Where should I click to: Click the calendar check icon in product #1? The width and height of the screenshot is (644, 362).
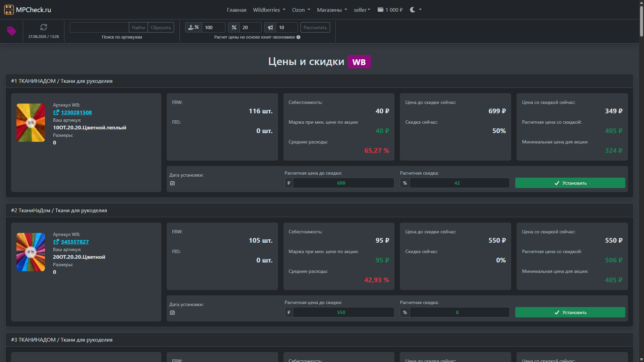pyautogui.click(x=172, y=183)
